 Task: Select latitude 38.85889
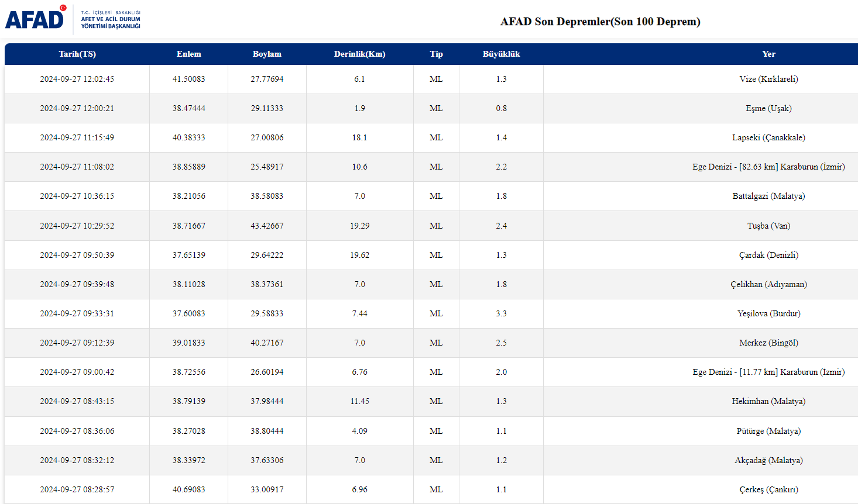[189, 167]
